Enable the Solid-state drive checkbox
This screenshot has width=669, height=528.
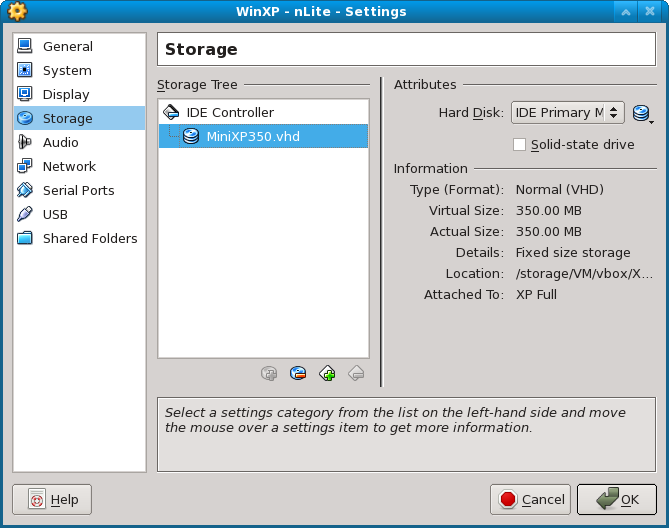[x=519, y=145]
